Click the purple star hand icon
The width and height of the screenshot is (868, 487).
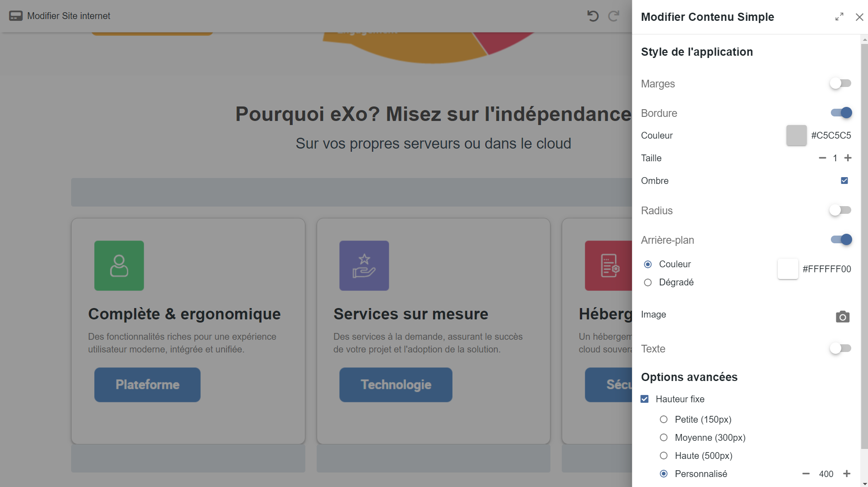pyautogui.click(x=364, y=265)
